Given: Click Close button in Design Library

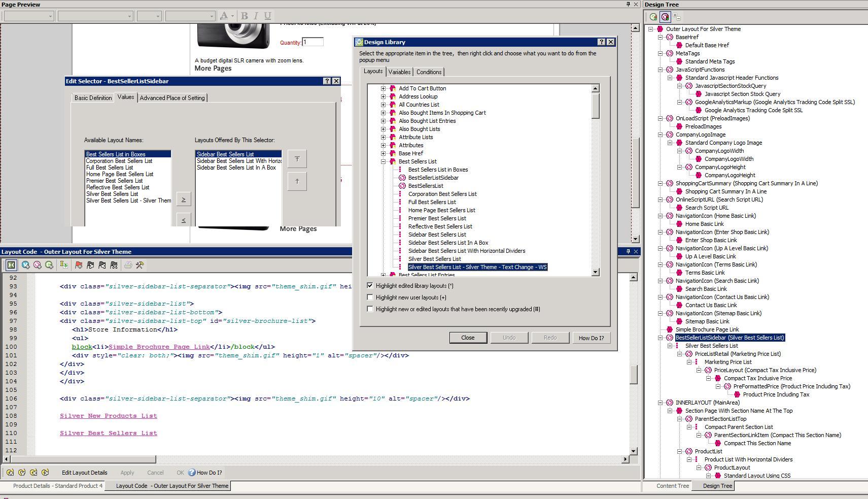Looking at the screenshot, I should click(x=468, y=338).
